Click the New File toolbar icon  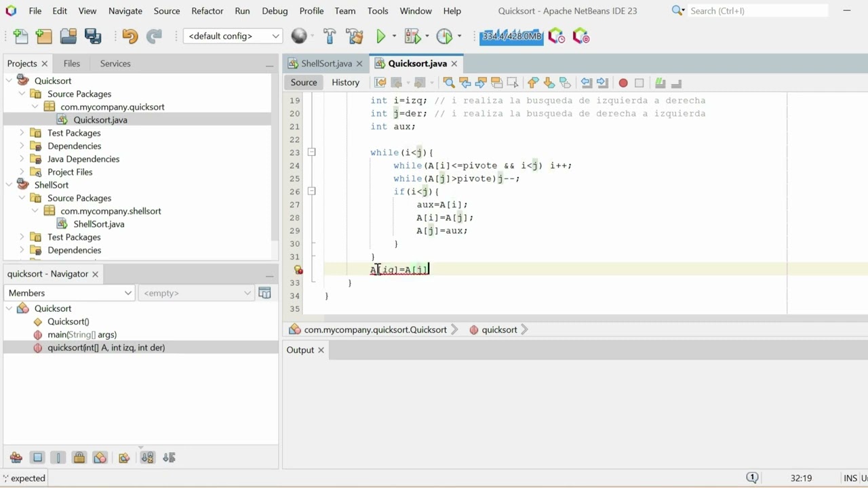(21, 37)
